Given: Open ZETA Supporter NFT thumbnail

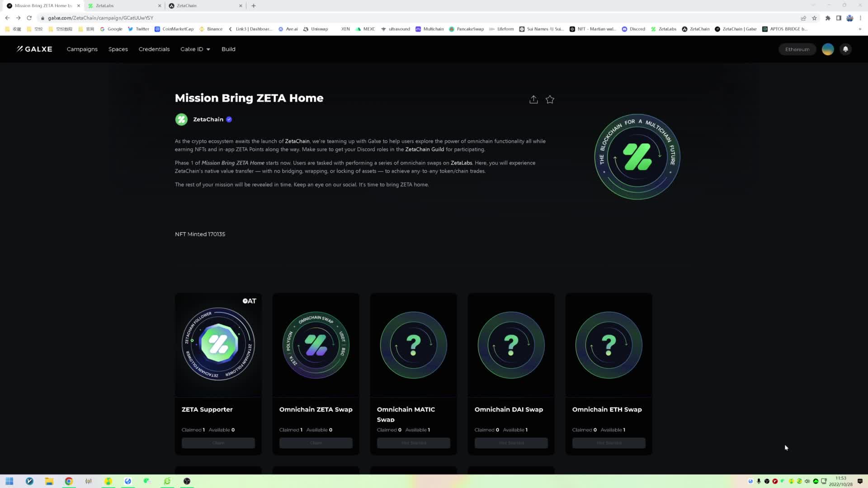Looking at the screenshot, I should (218, 345).
